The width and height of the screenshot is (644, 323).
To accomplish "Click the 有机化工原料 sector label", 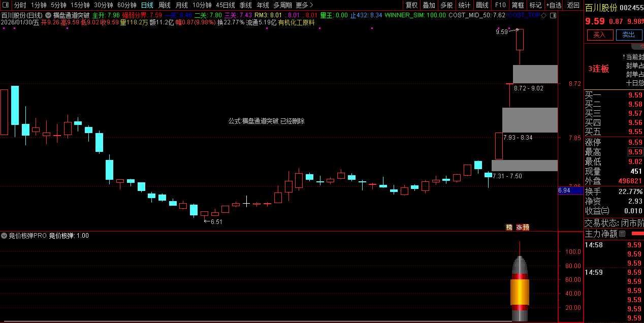I will coord(296,22).
